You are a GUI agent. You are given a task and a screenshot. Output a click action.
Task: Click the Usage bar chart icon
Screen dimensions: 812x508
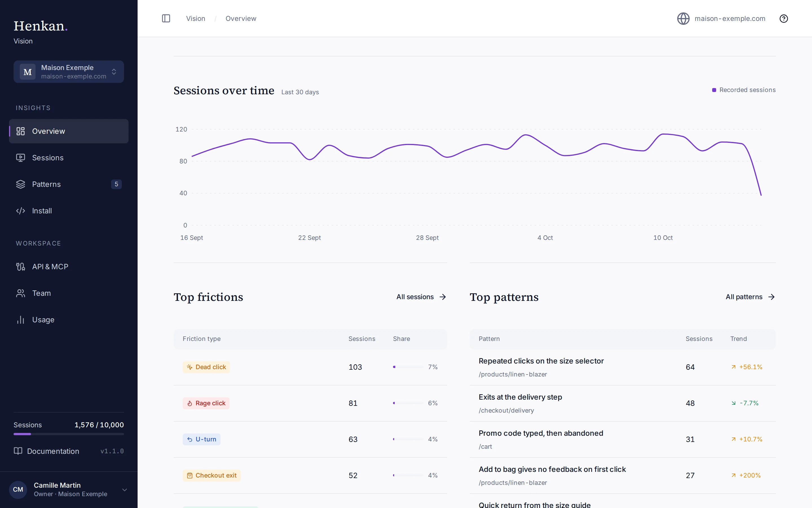(x=21, y=319)
